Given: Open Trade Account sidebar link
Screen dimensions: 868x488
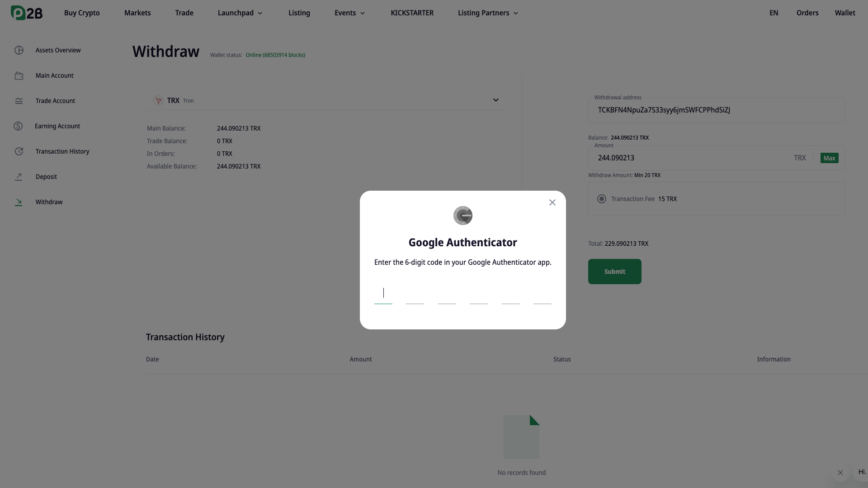Looking at the screenshot, I should point(56,101).
